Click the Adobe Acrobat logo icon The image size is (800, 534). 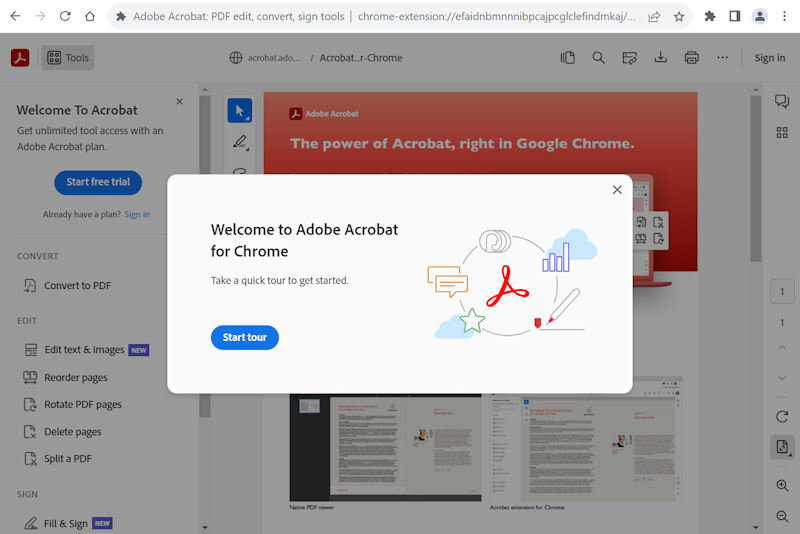[x=20, y=58]
